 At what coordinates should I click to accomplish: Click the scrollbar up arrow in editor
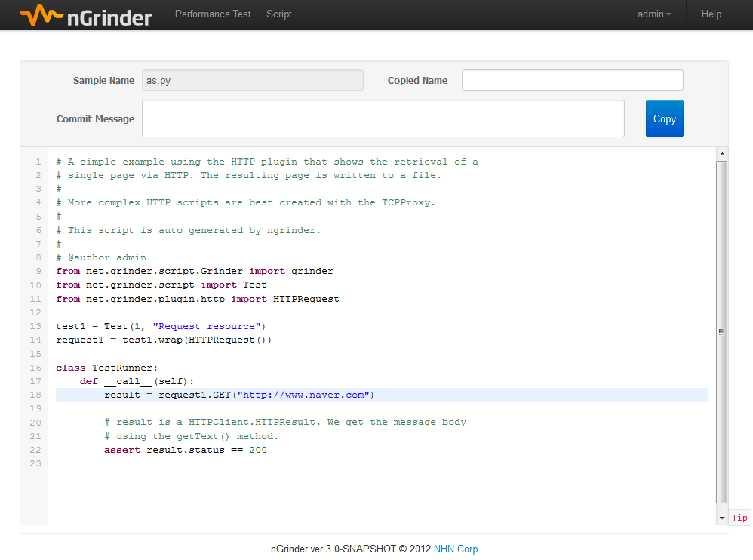click(x=722, y=154)
